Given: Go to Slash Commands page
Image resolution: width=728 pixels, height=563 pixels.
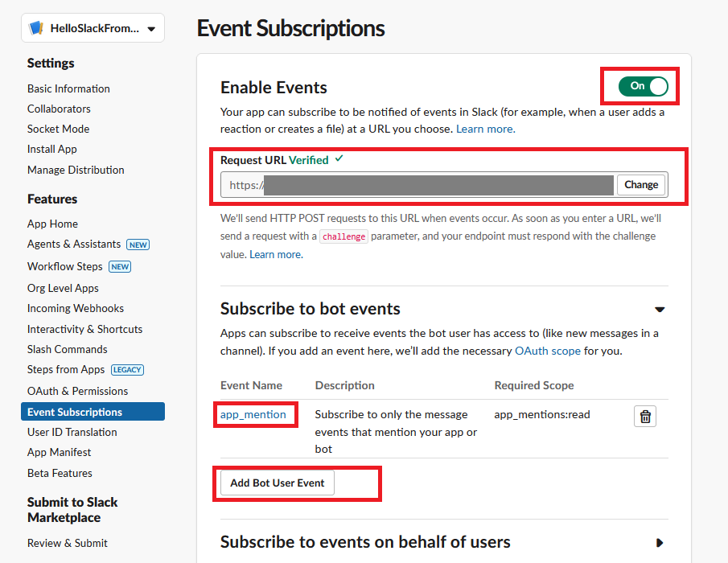Looking at the screenshot, I should pyautogui.click(x=68, y=349).
